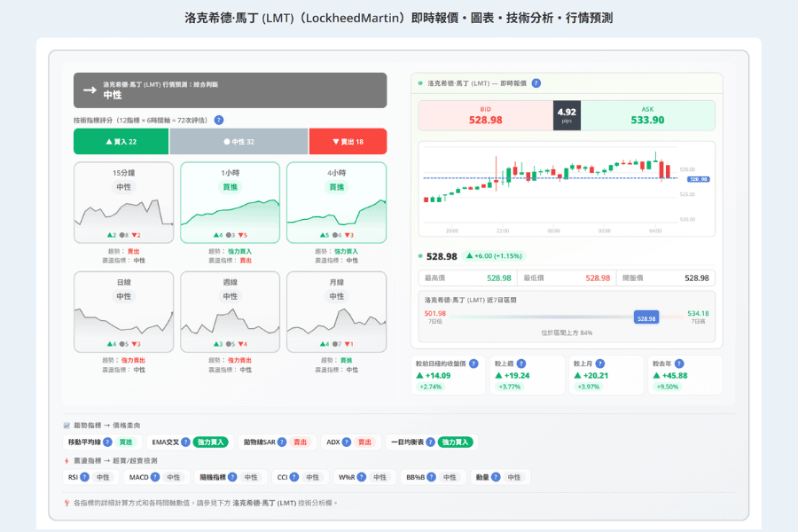The height and width of the screenshot is (532, 798).
Task: Click the 4.92 pips spread box
Action: [567, 115]
